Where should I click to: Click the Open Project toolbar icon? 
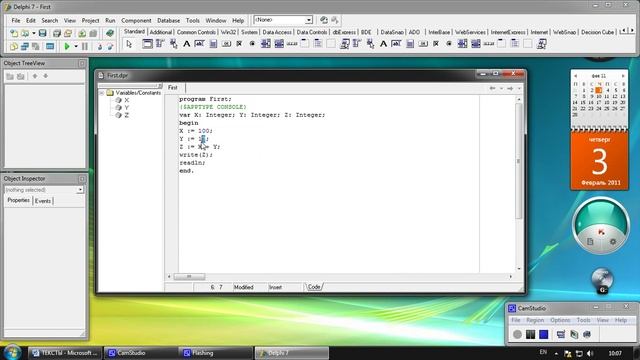(x=68, y=33)
